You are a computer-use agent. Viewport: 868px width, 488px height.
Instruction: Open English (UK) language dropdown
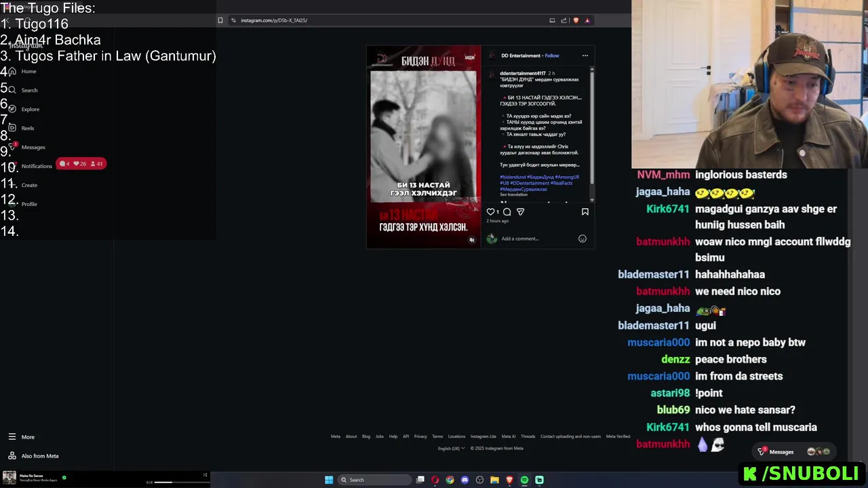coord(451,448)
